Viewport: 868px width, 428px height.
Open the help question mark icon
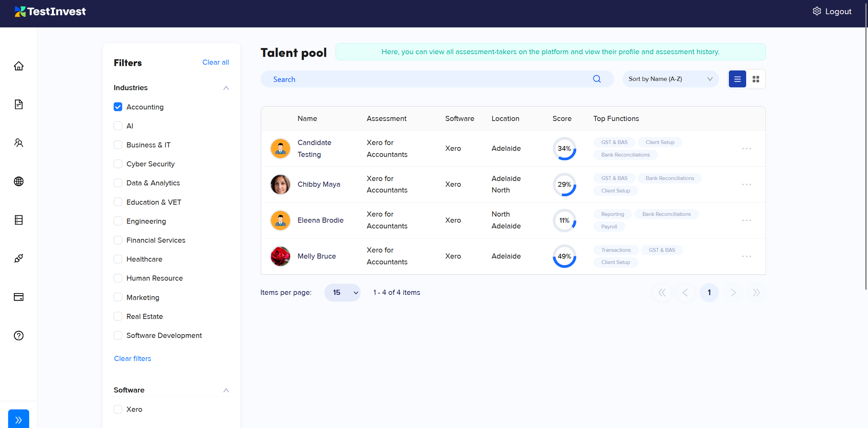coord(19,335)
